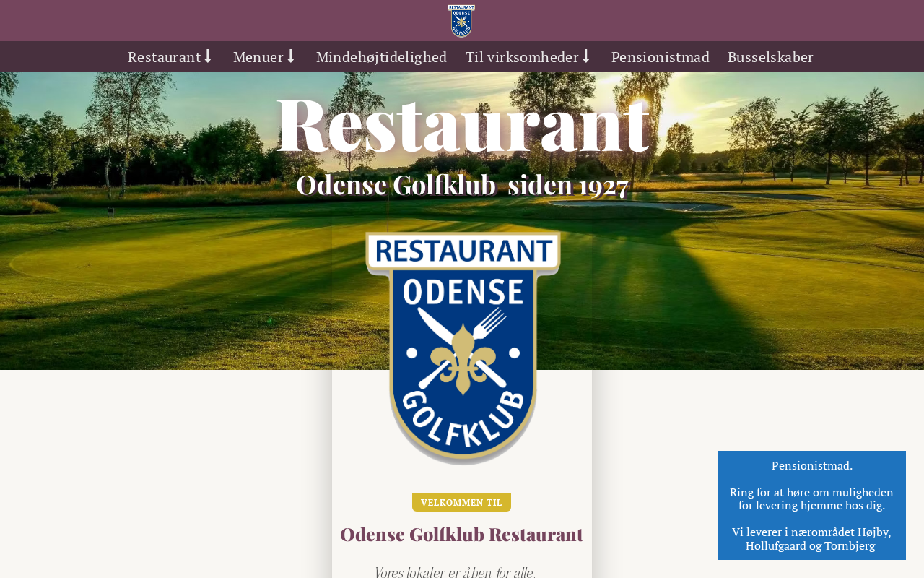924x578 pixels.
Task: Open the Restaurant menu item
Action: [165, 57]
